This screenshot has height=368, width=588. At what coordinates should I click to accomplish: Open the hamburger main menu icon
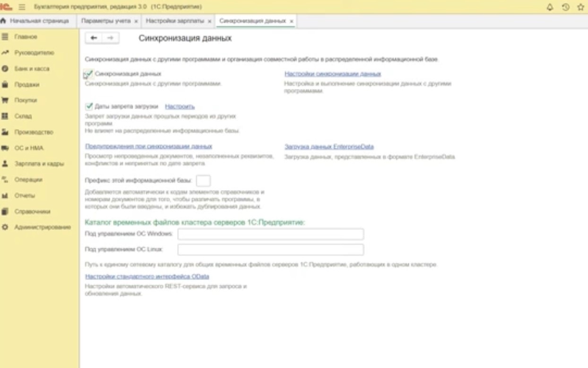coord(22,7)
